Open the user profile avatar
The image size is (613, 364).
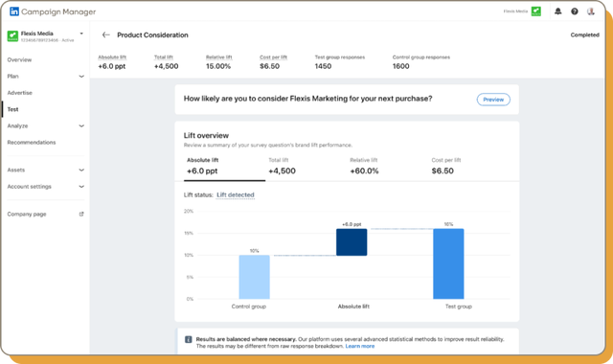(x=591, y=11)
